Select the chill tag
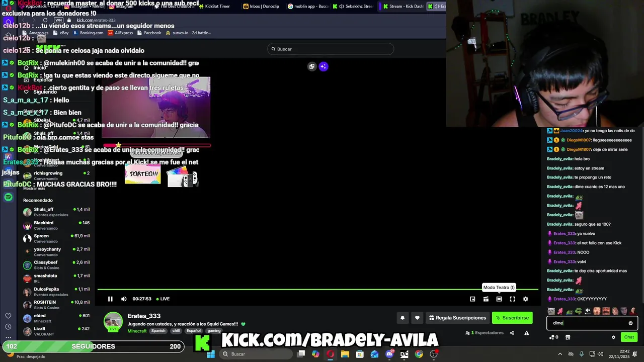 click(x=176, y=331)
